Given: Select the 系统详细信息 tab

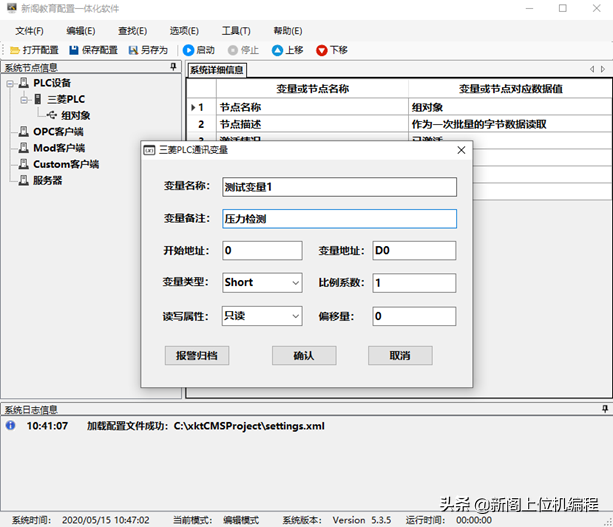Looking at the screenshot, I should click(217, 70).
